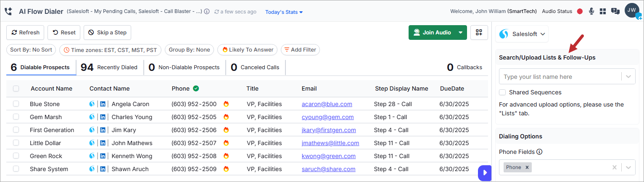Select the First Generation row checkbox

pyautogui.click(x=16, y=130)
